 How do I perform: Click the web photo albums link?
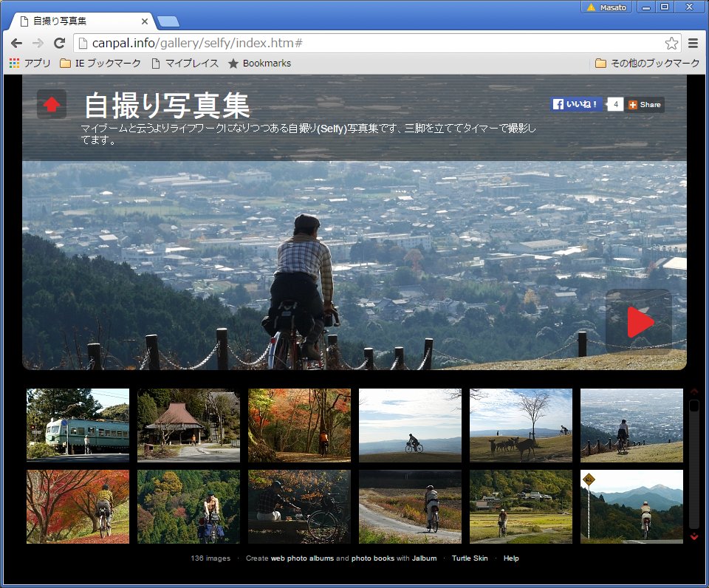pyautogui.click(x=303, y=558)
